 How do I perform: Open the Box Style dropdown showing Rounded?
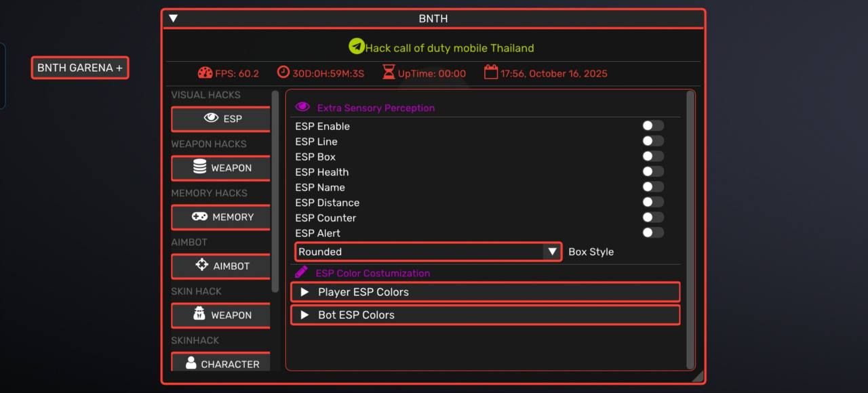click(428, 251)
